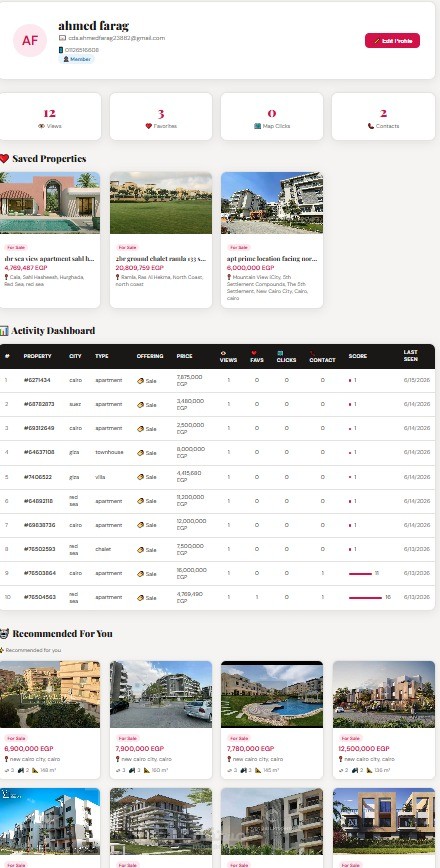
Task: Click location pin on the 20,809,759 EGP card
Action: point(118,277)
